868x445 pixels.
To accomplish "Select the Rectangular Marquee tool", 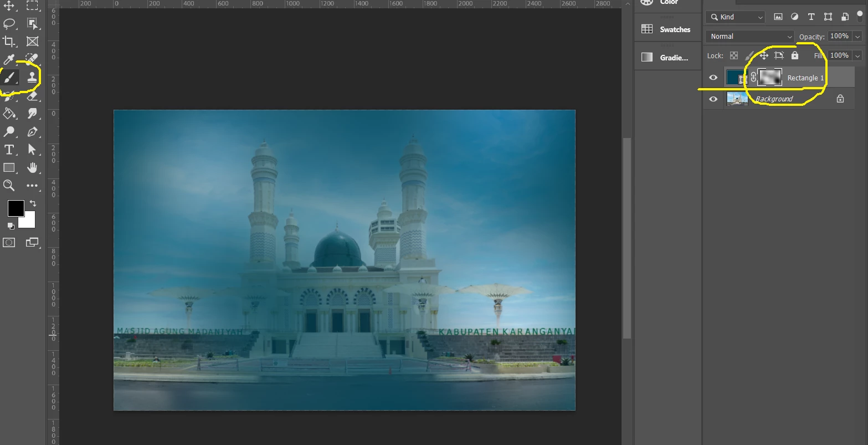I will [x=32, y=6].
